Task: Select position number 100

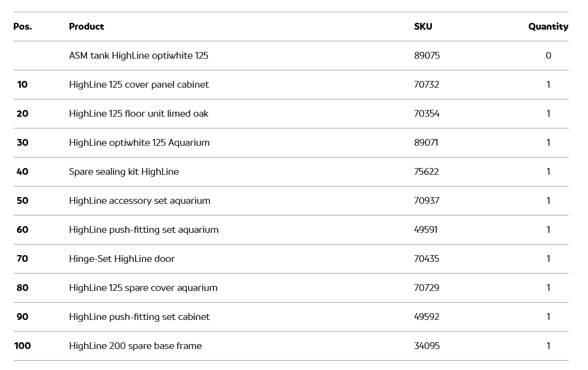Action: pyautogui.click(x=23, y=346)
